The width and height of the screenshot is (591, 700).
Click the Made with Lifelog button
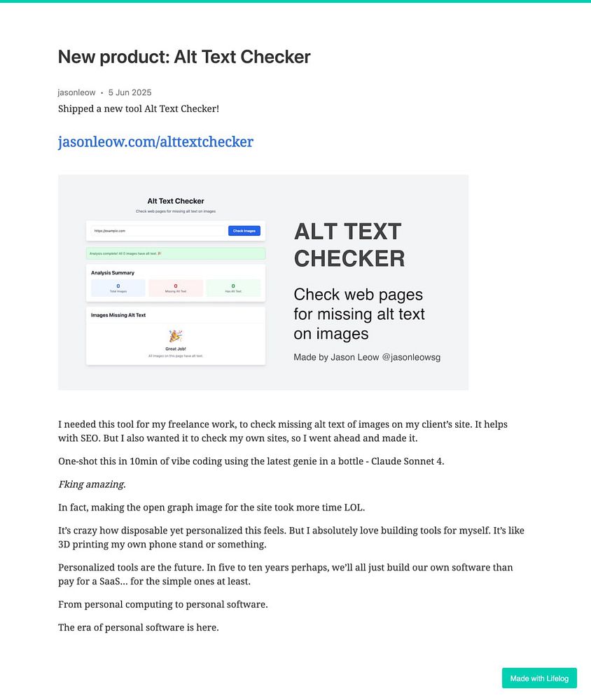point(539,678)
